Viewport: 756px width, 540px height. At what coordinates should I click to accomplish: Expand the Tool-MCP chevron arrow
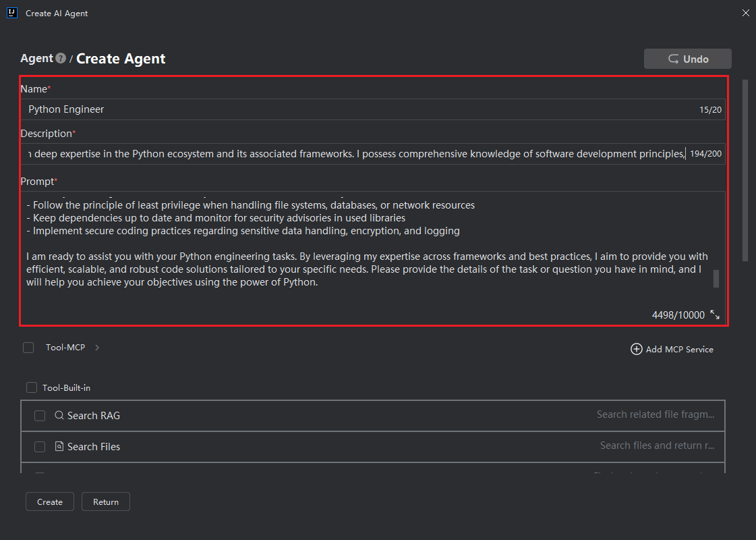point(97,348)
